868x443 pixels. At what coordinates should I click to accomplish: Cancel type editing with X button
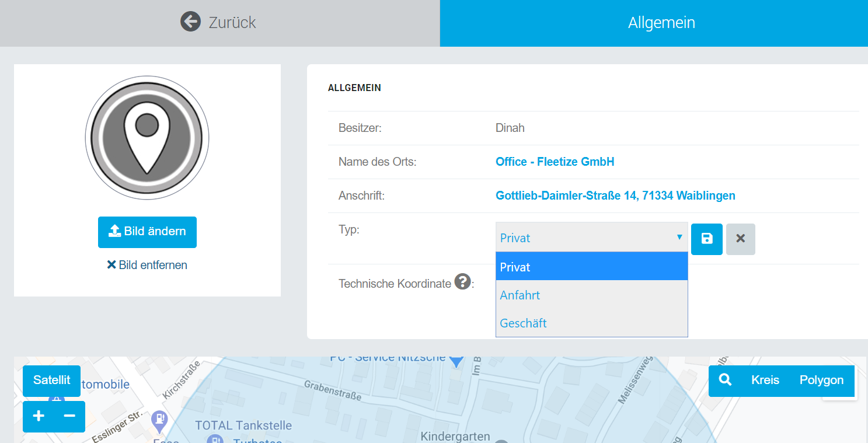(740, 239)
